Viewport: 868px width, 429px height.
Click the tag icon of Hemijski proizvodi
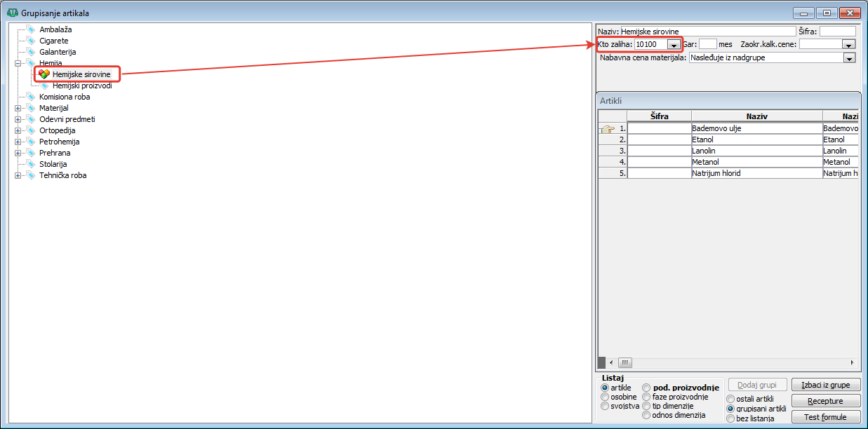(x=45, y=86)
